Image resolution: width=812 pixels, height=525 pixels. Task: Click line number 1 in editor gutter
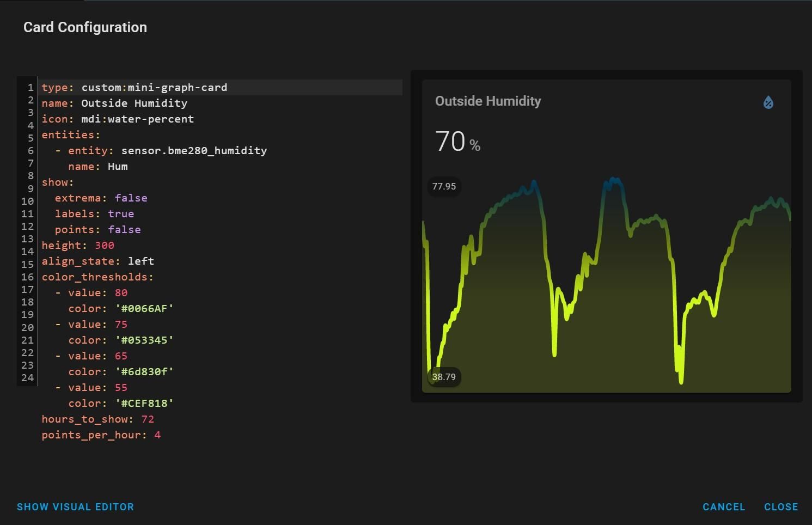pos(30,87)
